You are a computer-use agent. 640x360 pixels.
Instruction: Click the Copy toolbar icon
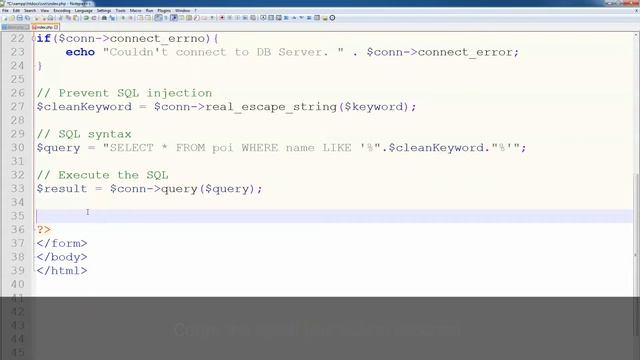coord(68,18)
